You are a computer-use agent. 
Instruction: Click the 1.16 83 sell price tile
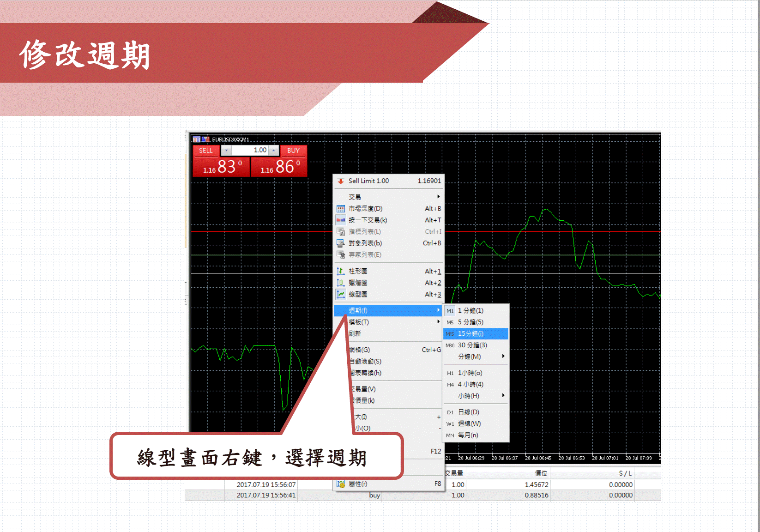pyautogui.click(x=221, y=167)
